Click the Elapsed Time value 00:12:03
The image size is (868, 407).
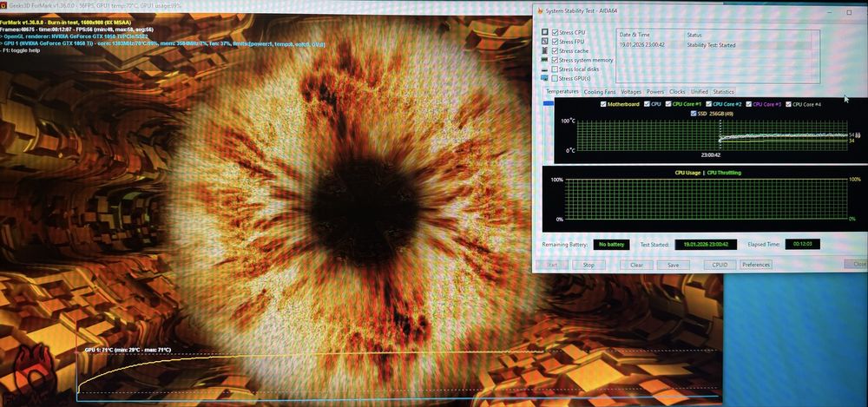point(802,244)
